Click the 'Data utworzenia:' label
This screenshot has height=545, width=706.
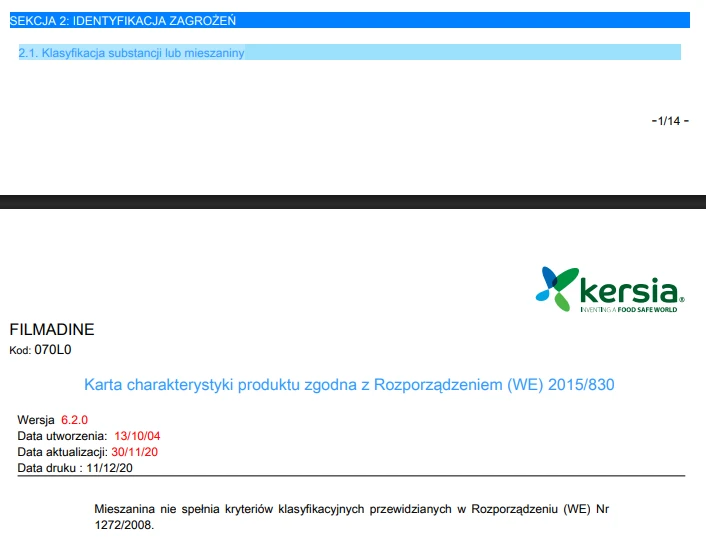(x=62, y=436)
